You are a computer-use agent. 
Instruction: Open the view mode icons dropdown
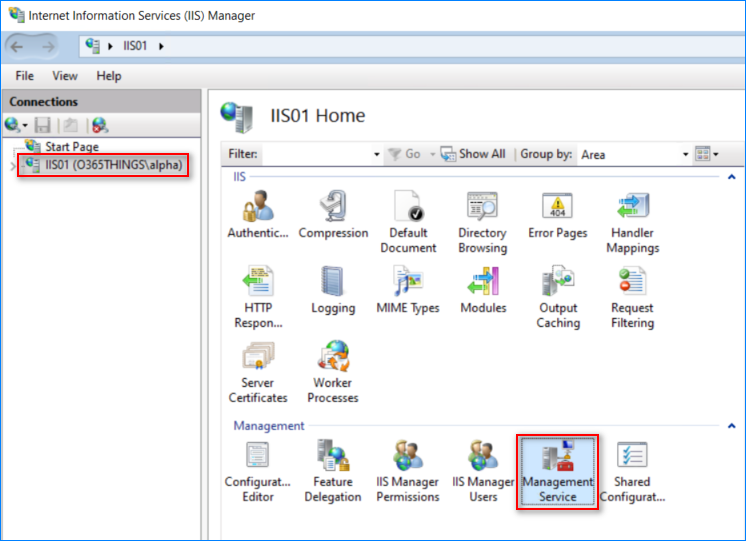(707, 154)
